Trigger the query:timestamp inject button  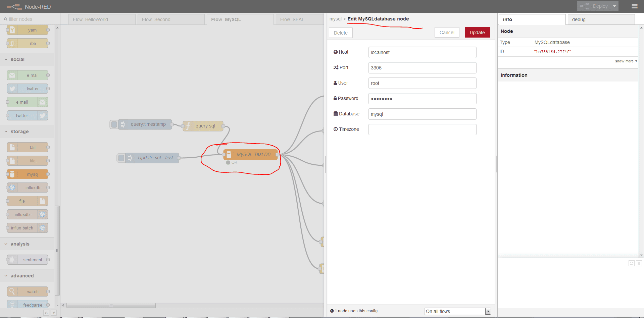[114, 124]
